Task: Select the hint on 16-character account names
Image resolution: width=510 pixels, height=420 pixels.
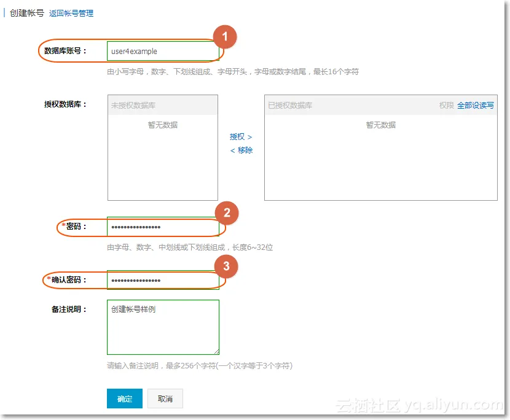Action: (233, 71)
